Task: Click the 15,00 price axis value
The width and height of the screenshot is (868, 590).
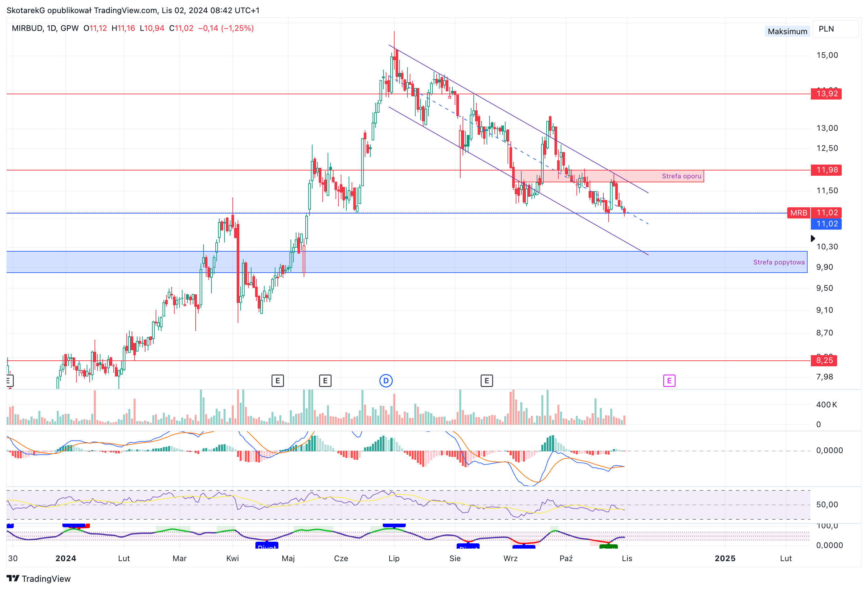Action: click(827, 55)
